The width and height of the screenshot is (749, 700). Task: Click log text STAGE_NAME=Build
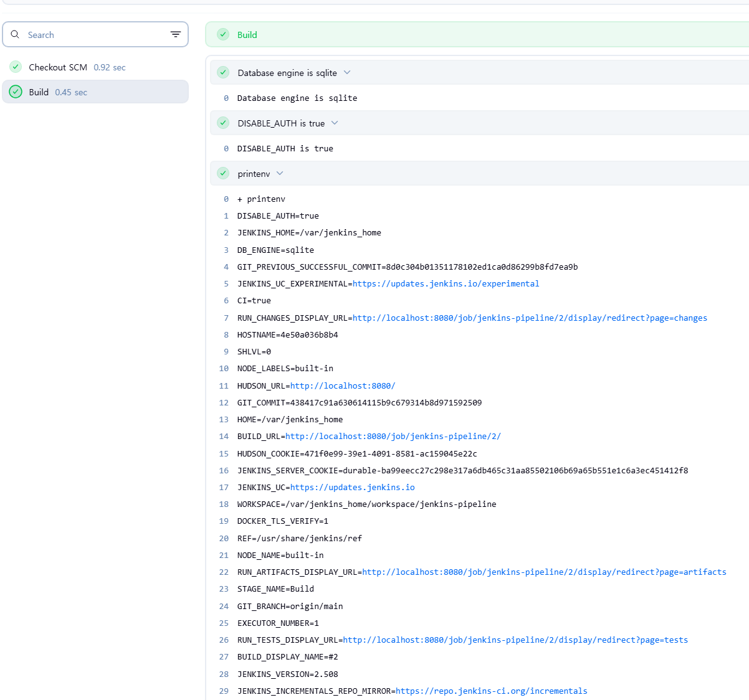[275, 589]
